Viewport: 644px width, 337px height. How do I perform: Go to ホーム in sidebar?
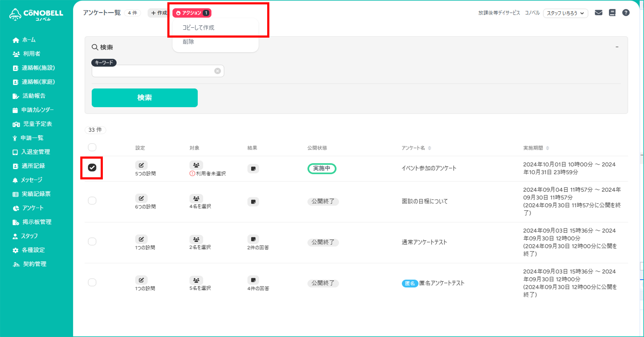[24, 40]
